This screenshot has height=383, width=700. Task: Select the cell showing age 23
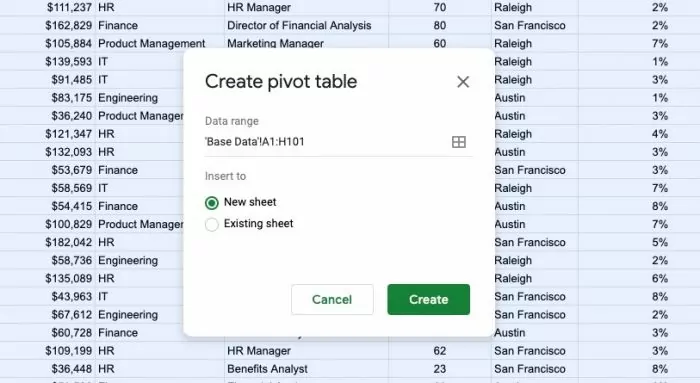(x=440, y=369)
